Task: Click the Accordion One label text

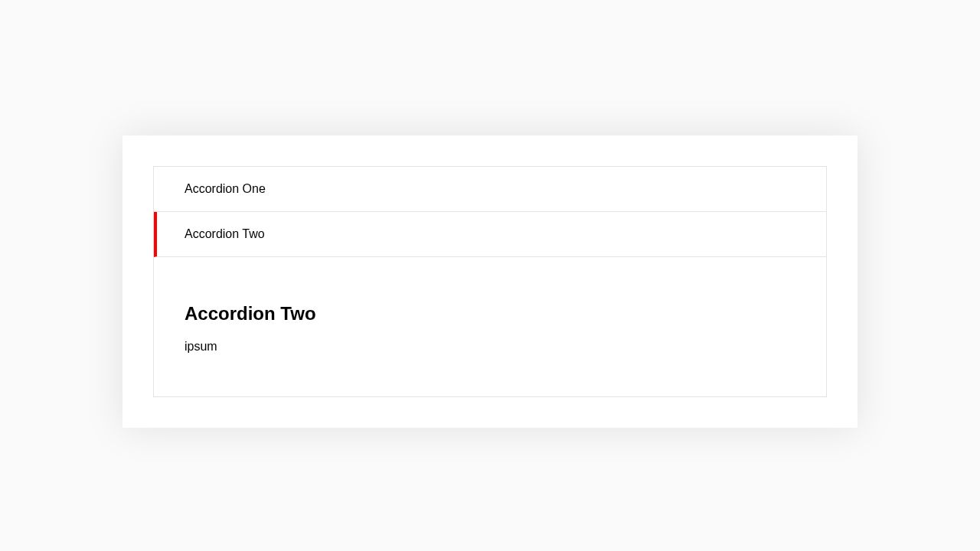Action: tap(224, 189)
